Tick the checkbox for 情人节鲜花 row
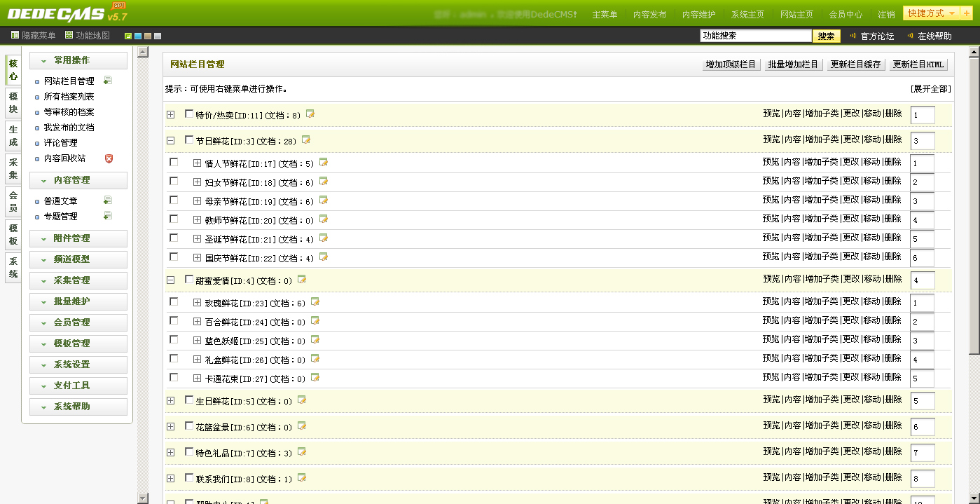This screenshot has height=504, width=980. pyautogui.click(x=174, y=163)
